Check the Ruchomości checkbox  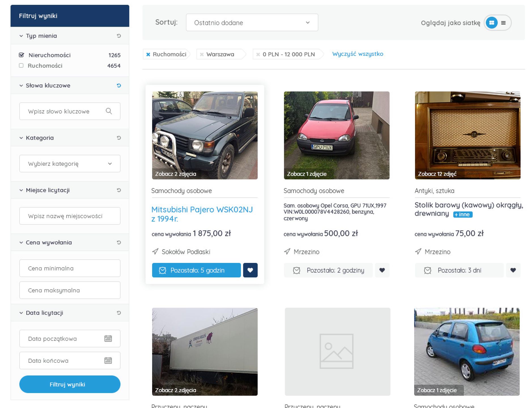[x=21, y=65]
